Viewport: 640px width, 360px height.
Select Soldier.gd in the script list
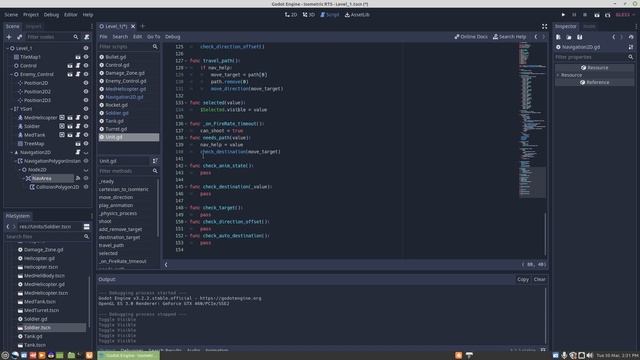(117, 113)
